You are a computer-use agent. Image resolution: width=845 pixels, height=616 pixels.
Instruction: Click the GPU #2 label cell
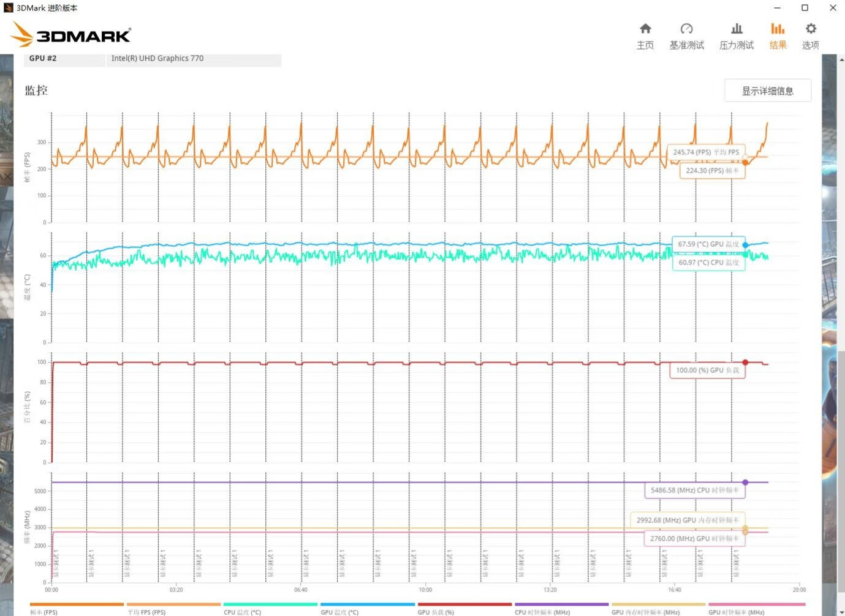tap(65, 59)
